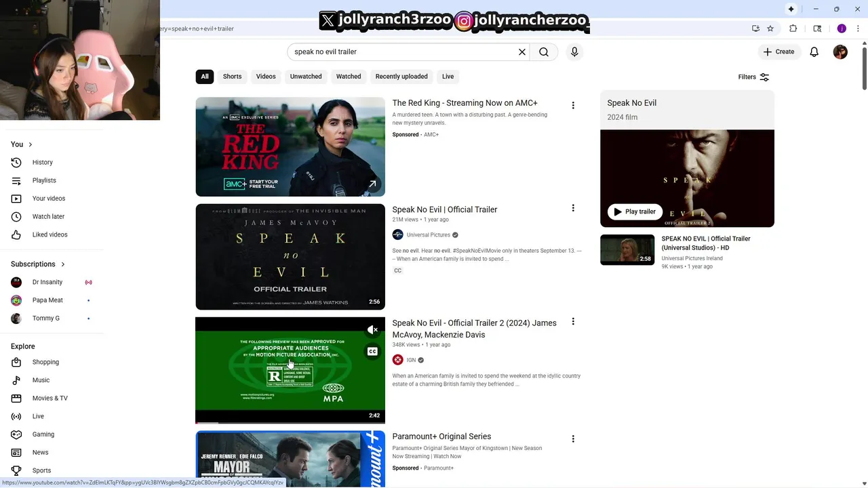Open the Music note icon in Explore
868x488 pixels.
(x=16, y=380)
